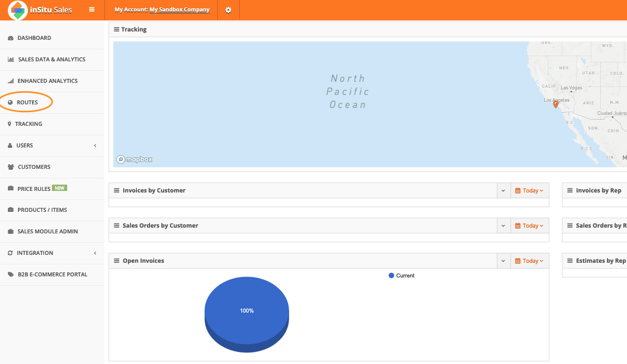
Task: Click the Invoices by Rep panel menu icon
Action: click(570, 190)
